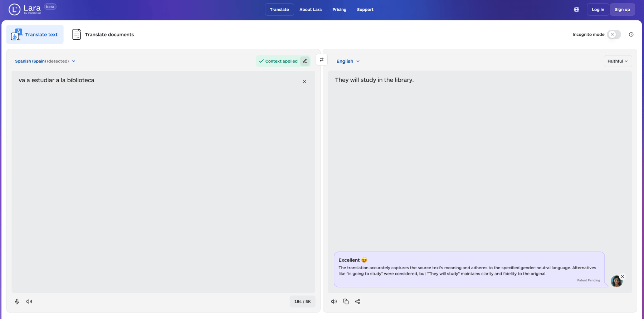The width and height of the screenshot is (644, 319).
Task: Copy the translated text
Action: 346,301
